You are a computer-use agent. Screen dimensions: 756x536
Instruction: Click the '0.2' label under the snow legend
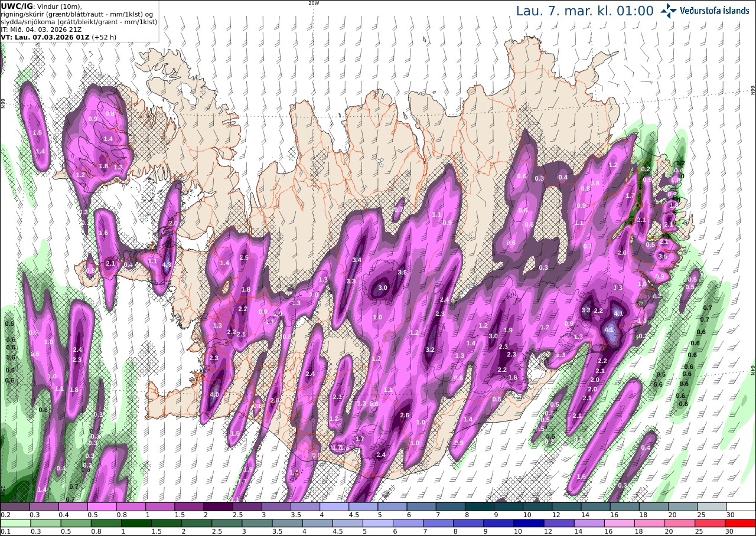pos(5,515)
